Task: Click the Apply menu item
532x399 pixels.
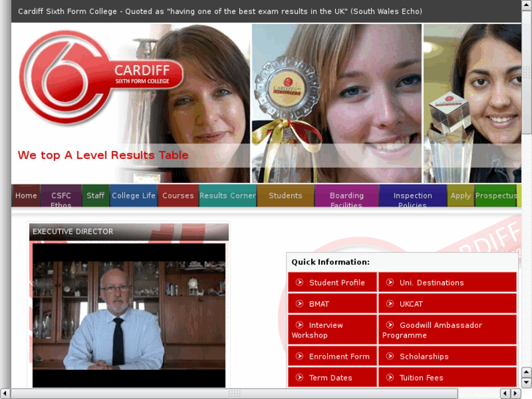Action: 461,195
